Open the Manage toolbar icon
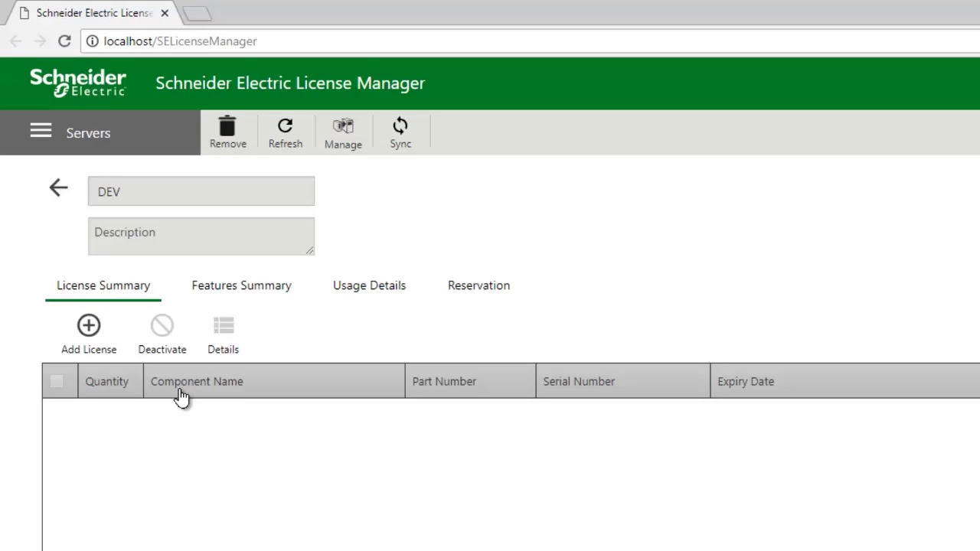 coord(343,126)
